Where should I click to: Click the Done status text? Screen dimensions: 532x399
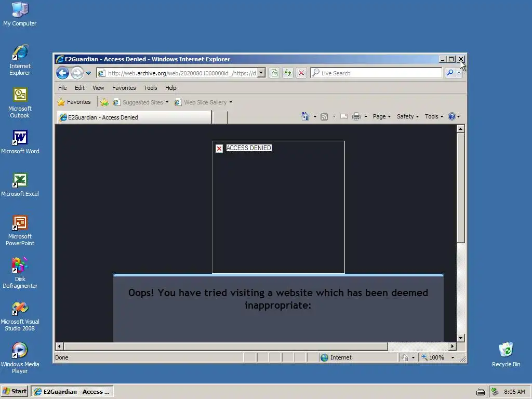(62, 357)
